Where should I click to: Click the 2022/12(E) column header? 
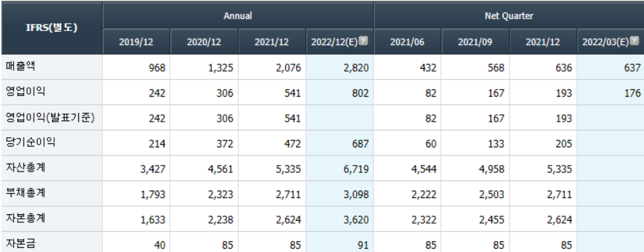click(339, 42)
